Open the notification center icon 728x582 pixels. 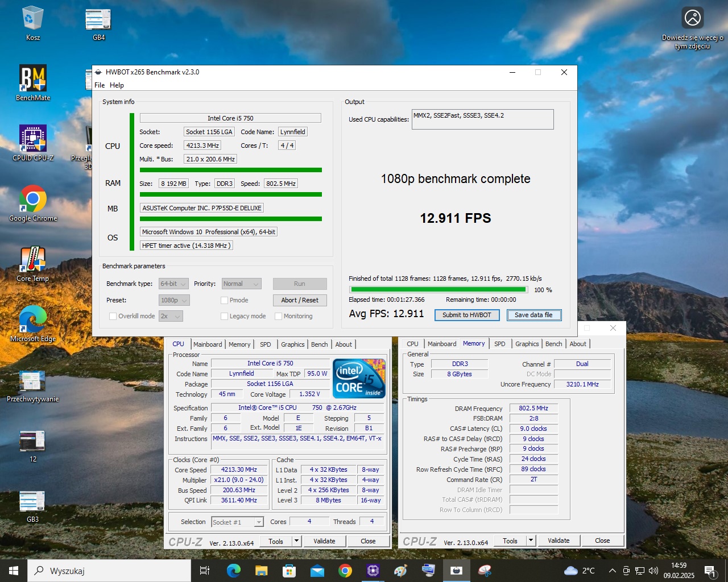point(710,571)
